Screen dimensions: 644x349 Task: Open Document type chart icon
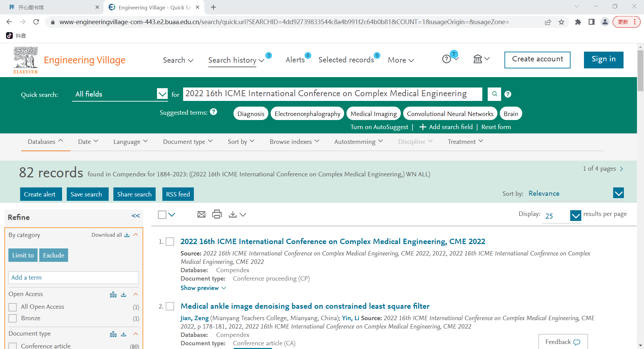[113, 334]
